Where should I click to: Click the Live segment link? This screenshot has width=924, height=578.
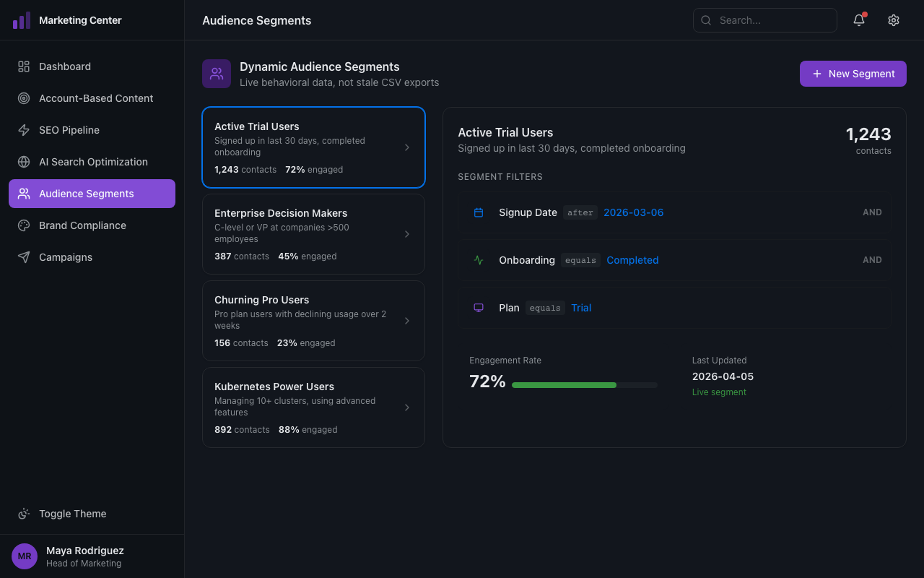coord(719,392)
